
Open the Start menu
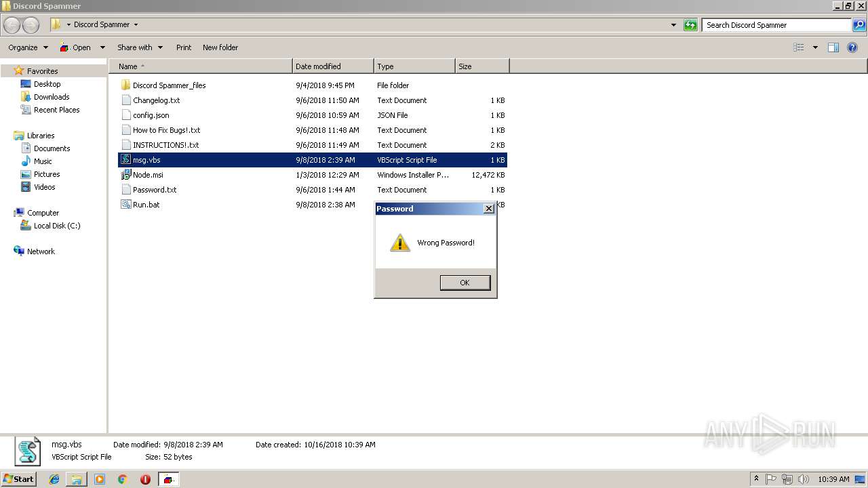point(18,479)
